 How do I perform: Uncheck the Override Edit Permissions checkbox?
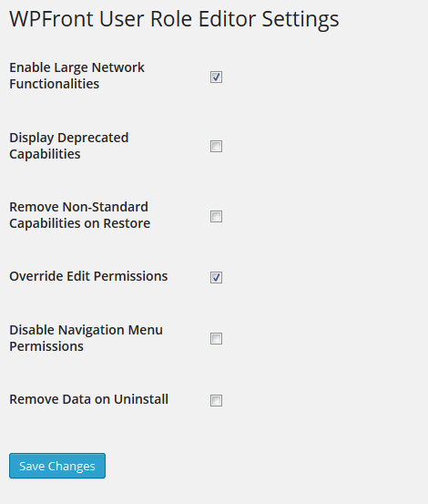216,277
